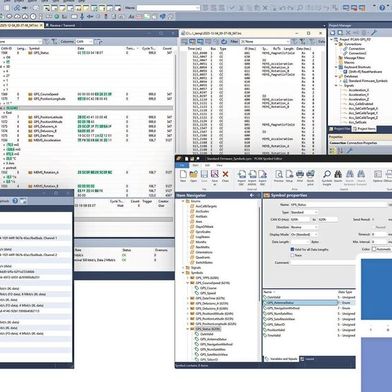Image resolution: width=392 pixels, height=392 pixels.
Task: Switch to Layout tab below variables list
Action: pyautogui.click(x=307, y=359)
